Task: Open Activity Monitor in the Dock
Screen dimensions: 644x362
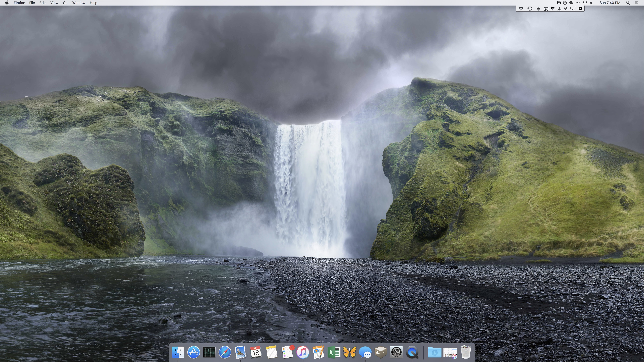Action: click(x=209, y=352)
